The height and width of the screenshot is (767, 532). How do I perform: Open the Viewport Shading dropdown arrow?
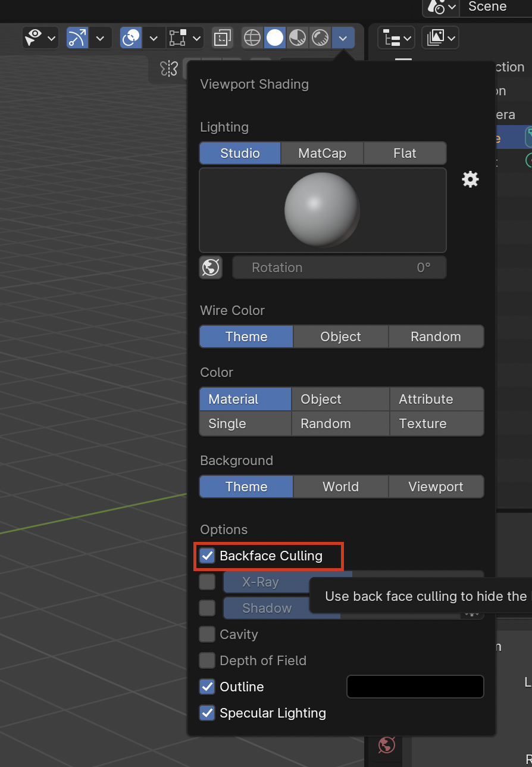(x=343, y=38)
